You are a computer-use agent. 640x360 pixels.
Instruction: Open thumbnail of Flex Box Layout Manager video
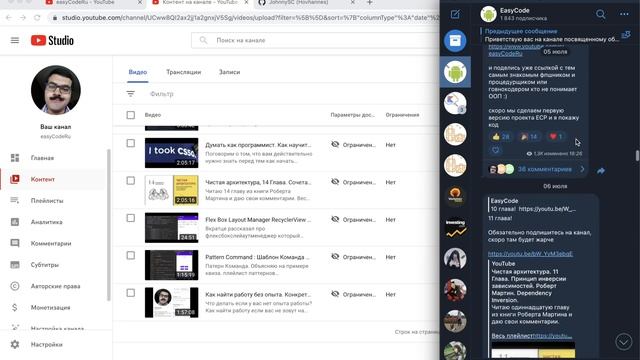171,228
